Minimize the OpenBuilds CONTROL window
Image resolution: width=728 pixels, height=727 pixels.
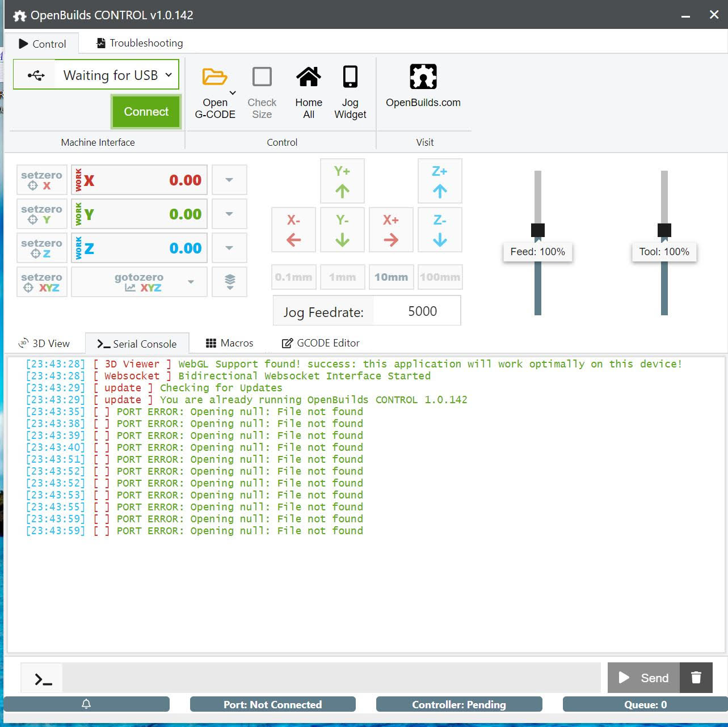[x=685, y=15]
